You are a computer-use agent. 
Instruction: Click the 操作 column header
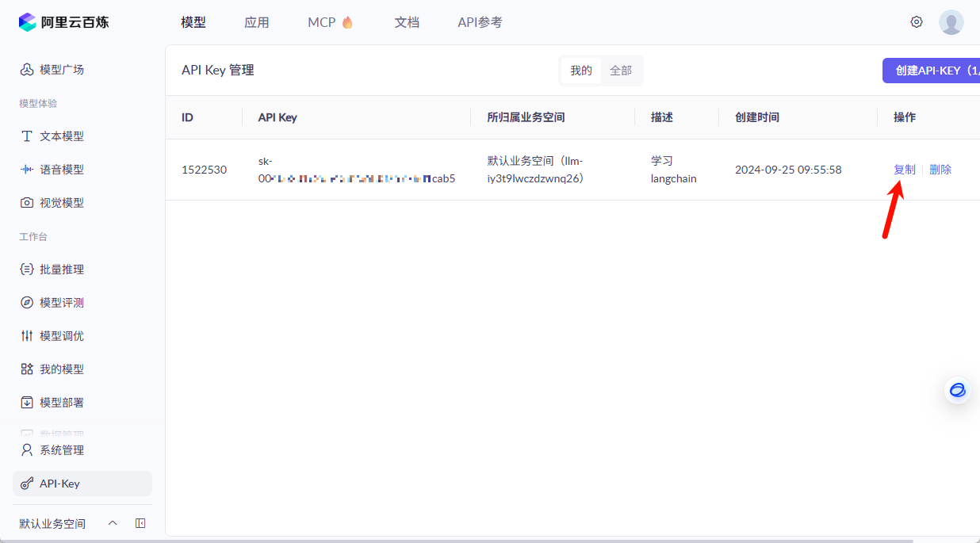click(x=905, y=117)
